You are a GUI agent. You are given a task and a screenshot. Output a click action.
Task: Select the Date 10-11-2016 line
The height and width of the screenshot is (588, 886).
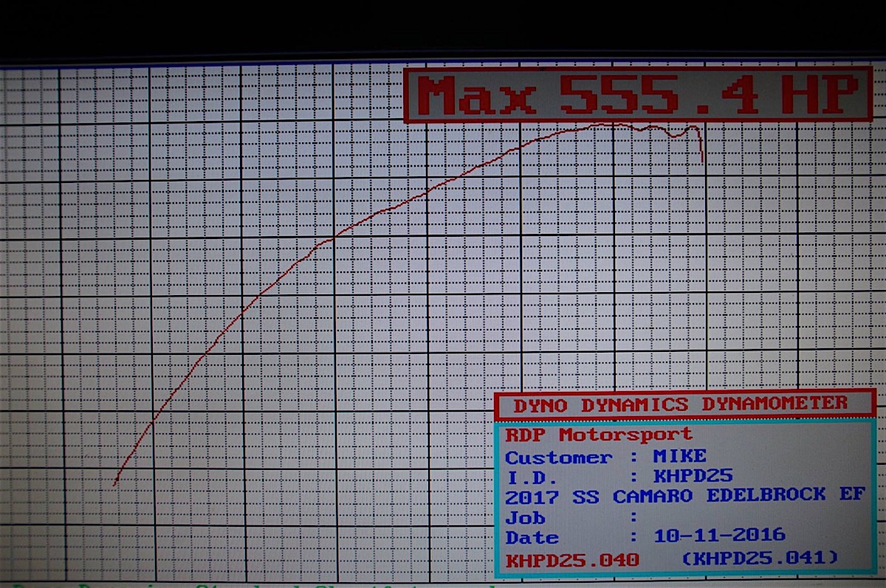(645, 536)
